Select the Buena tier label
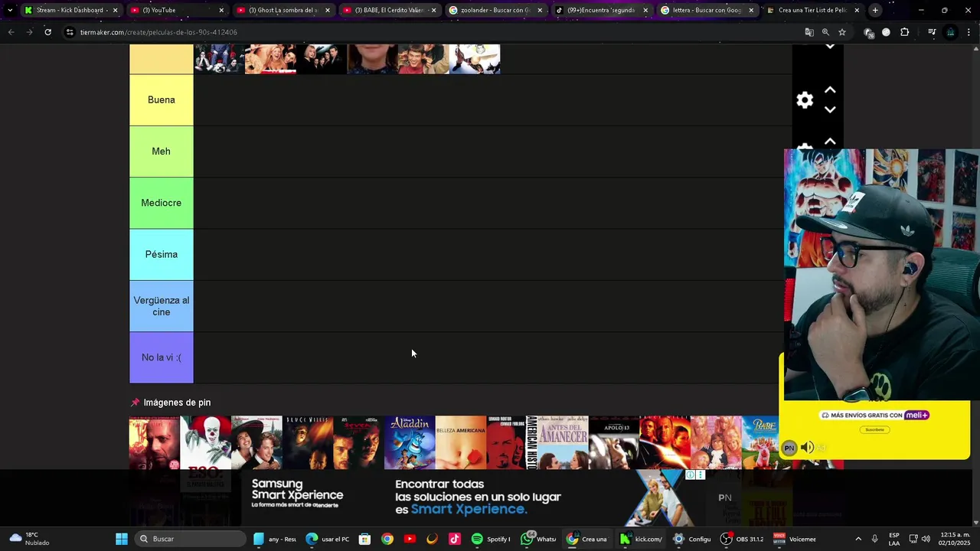 coord(162,100)
